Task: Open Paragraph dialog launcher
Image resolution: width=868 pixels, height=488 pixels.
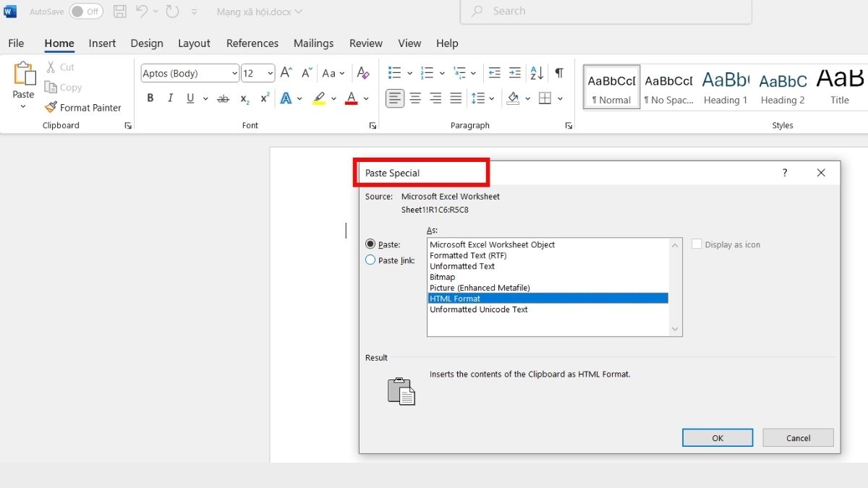Action: 569,126
